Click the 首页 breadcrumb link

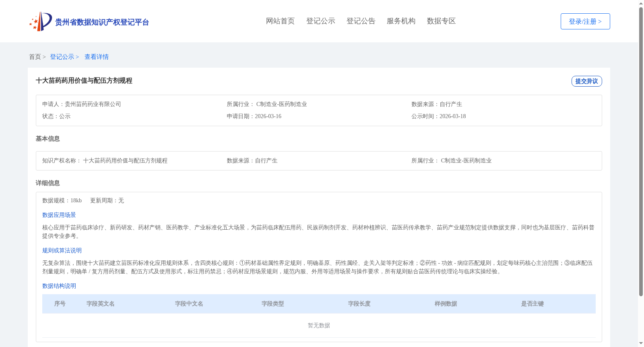pyautogui.click(x=35, y=57)
